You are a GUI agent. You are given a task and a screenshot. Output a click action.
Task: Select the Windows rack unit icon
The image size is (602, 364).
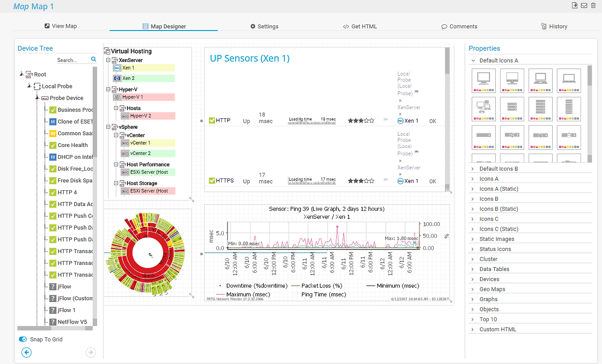pos(512,137)
